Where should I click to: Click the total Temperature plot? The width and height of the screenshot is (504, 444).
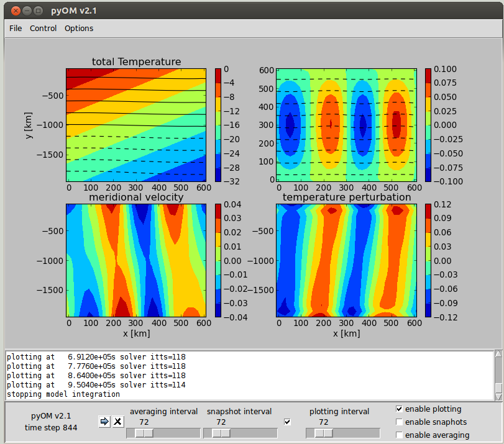(x=136, y=125)
